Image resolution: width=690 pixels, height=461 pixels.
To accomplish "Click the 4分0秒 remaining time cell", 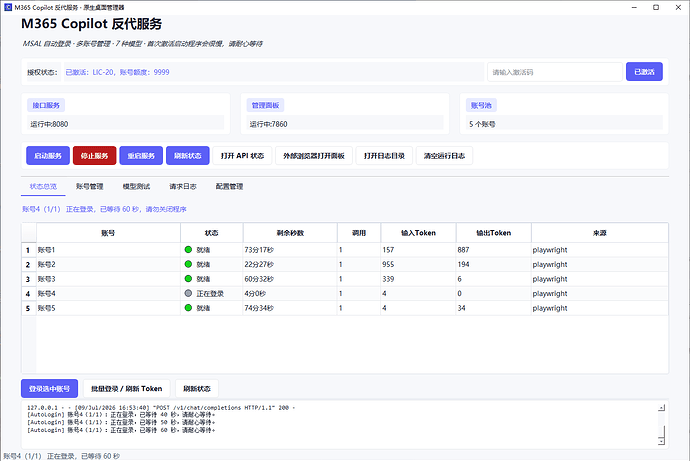I will point(290,293).
